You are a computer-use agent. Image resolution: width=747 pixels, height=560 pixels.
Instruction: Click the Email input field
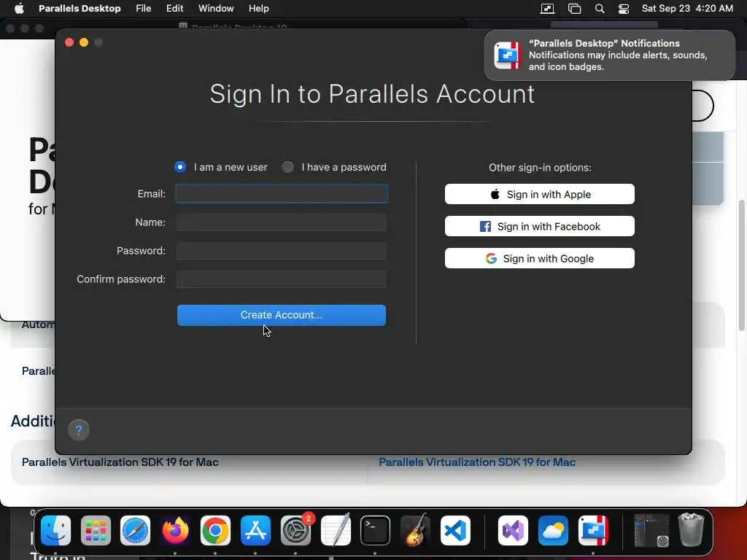[x=282, y=194]
